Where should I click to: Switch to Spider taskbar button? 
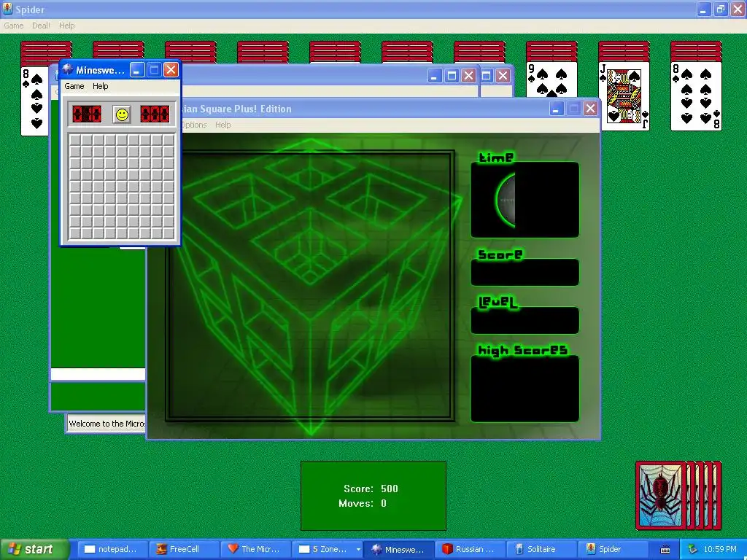pos(612,549)
